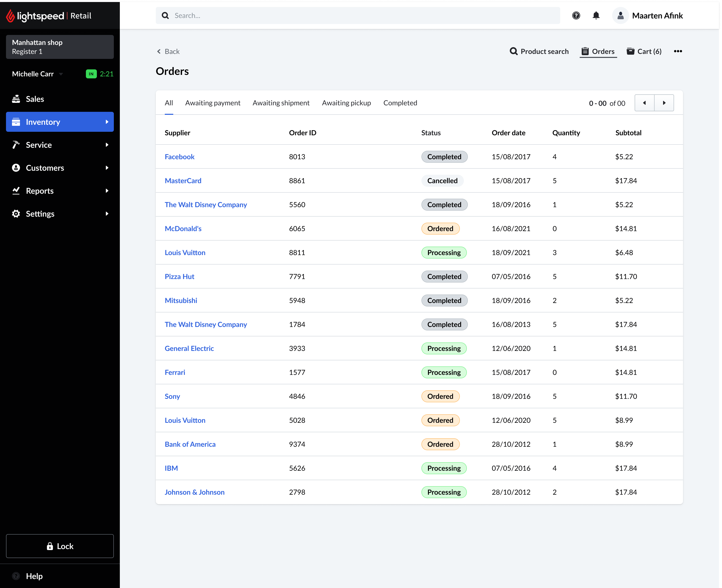Click the lock padlock icon
The image size is (722, 588).
50,546
